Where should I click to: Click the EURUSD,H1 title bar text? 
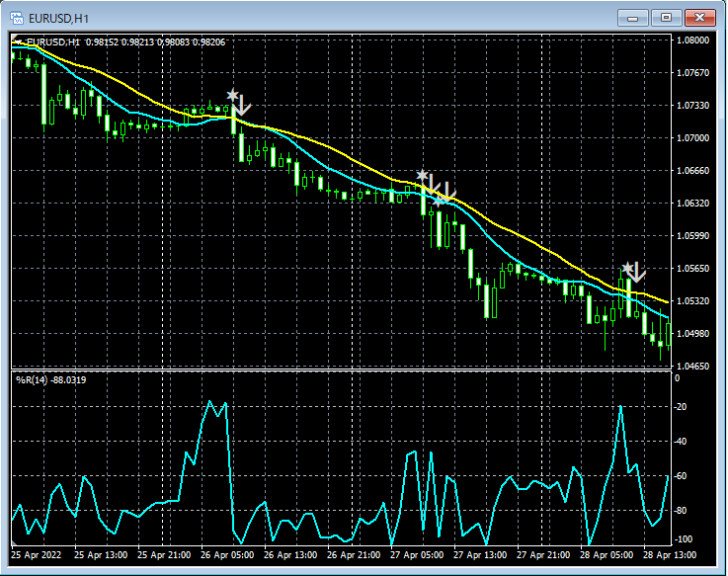click(x=56, y=17)
